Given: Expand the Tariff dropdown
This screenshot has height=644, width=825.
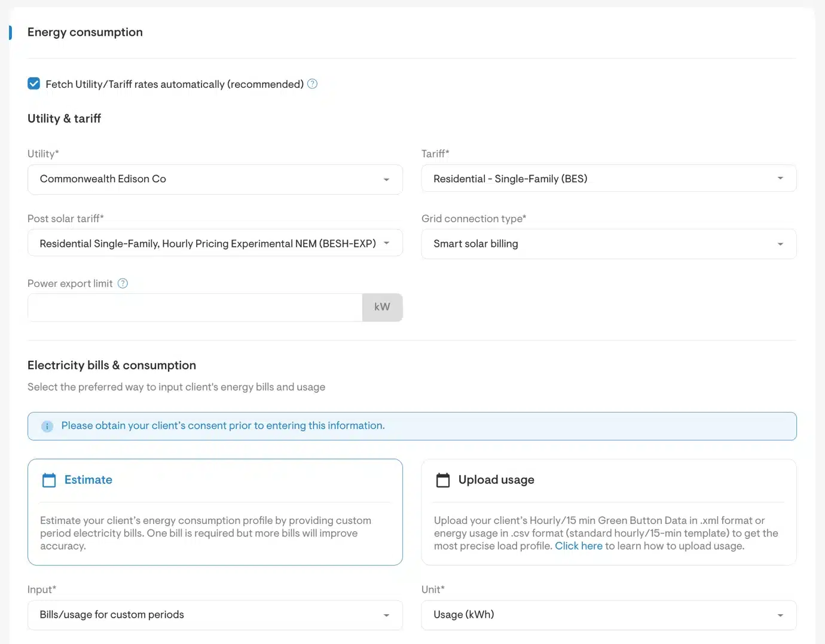Looking at the screenshot, I should (608, 179).
